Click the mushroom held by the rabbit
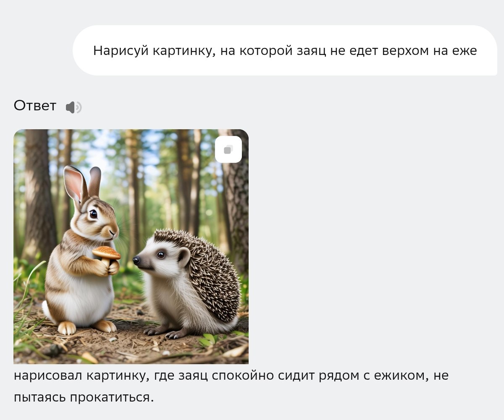 coord(106,255)
